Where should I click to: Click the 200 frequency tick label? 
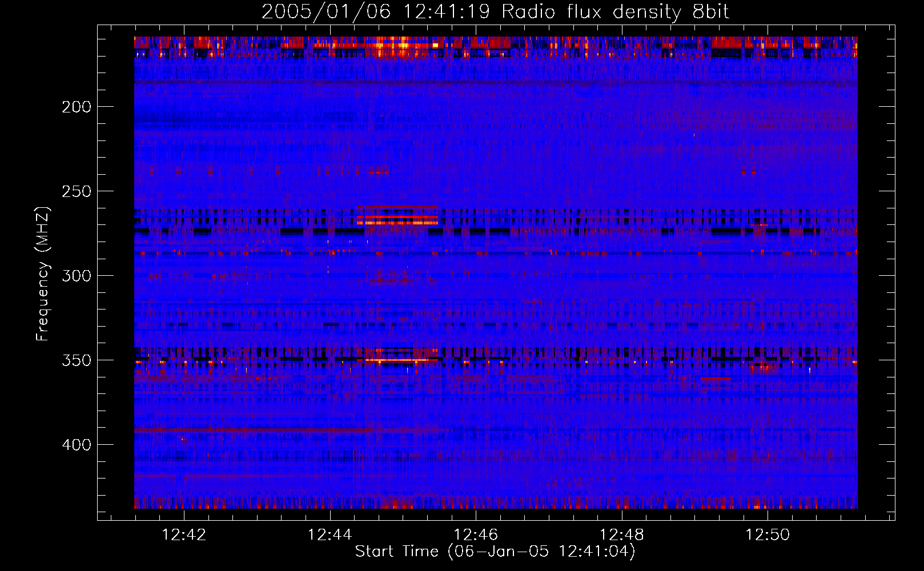tap(77, 107)
